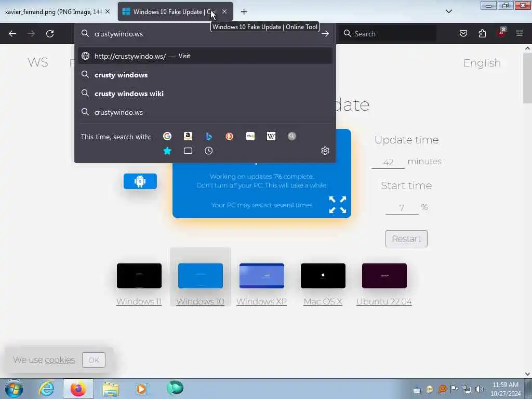The height and width of the screenshot is (399, 532).
Task: Edit the Start time percent field
Action: coord(402,208)
